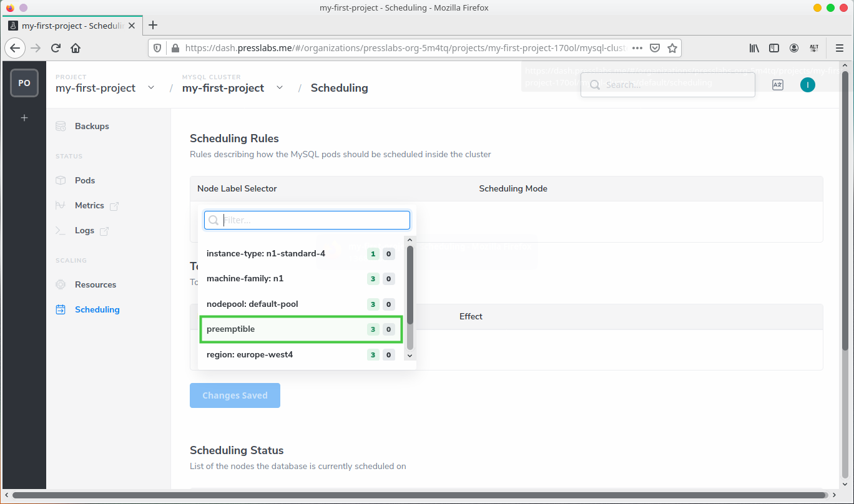Click the Scheduling Status heading

click(237, 450)
